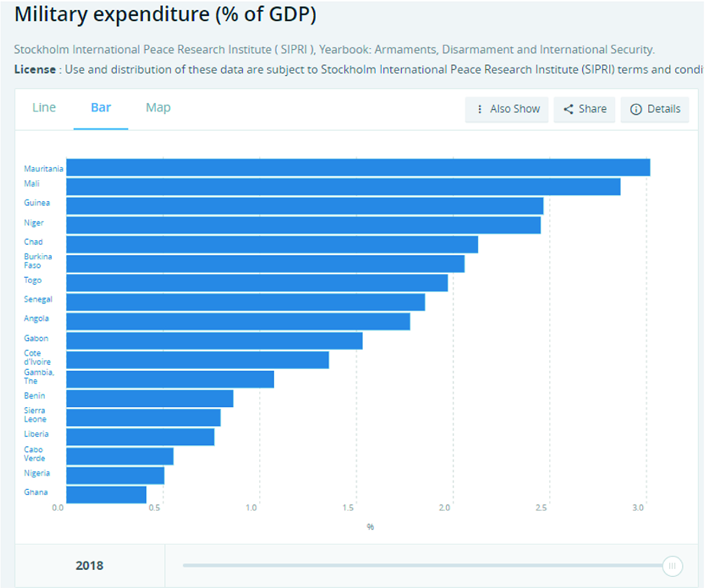Click the Nigeria bar
Screen dimensions: 705x588
tap(115, 476)
